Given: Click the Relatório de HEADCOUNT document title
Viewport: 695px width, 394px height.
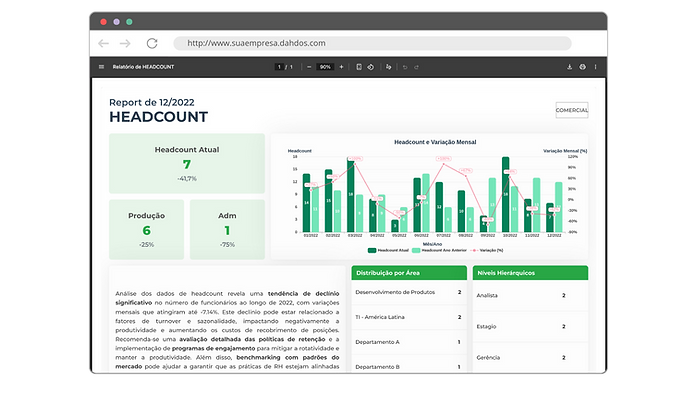Looking at the screenshot, I should tap(143, 67).
